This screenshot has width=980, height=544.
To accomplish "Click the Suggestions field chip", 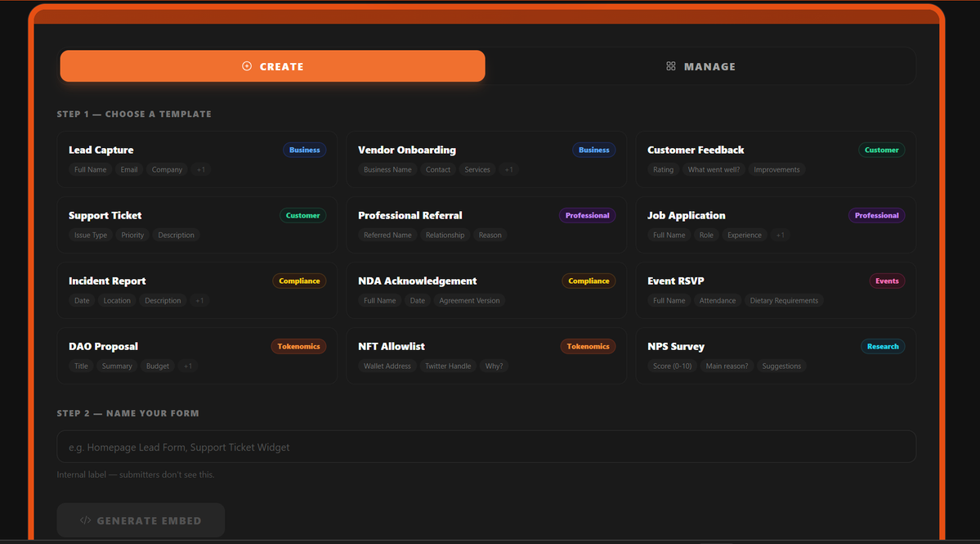I will pyautogui.click(x=781, y=366).
